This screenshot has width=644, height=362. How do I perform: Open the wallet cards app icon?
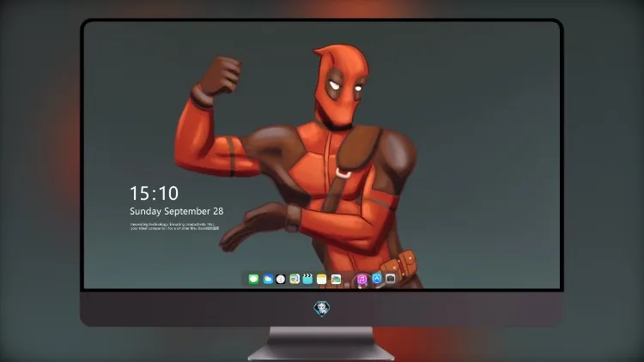click(336, 279)
